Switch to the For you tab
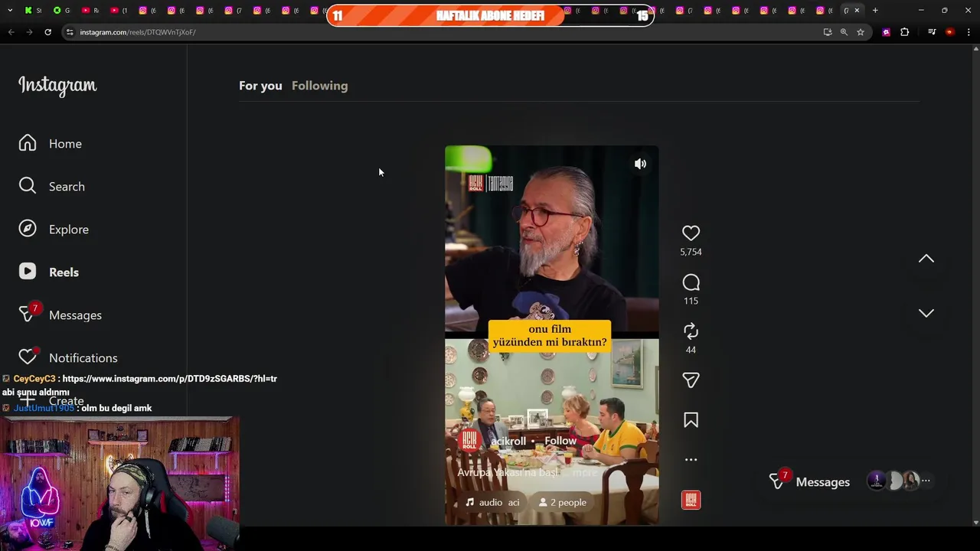The image size is (980, 551). pyautogui.click(x=260, y=86)
